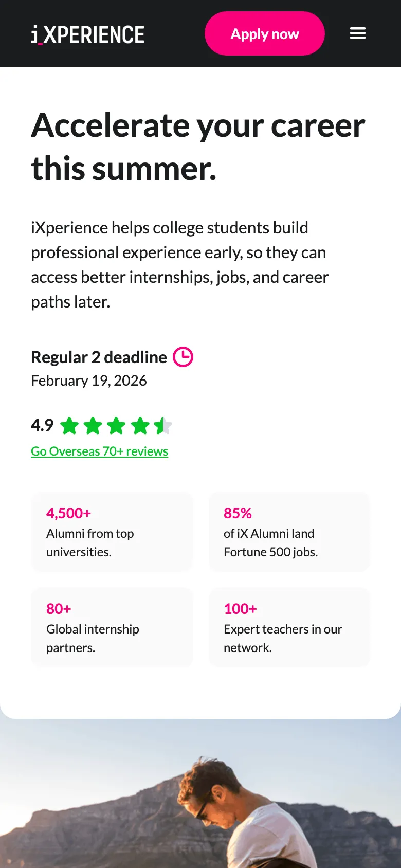Click the first green rating star
The height and width of the screenshot is (868, 401).
point(69,426)
